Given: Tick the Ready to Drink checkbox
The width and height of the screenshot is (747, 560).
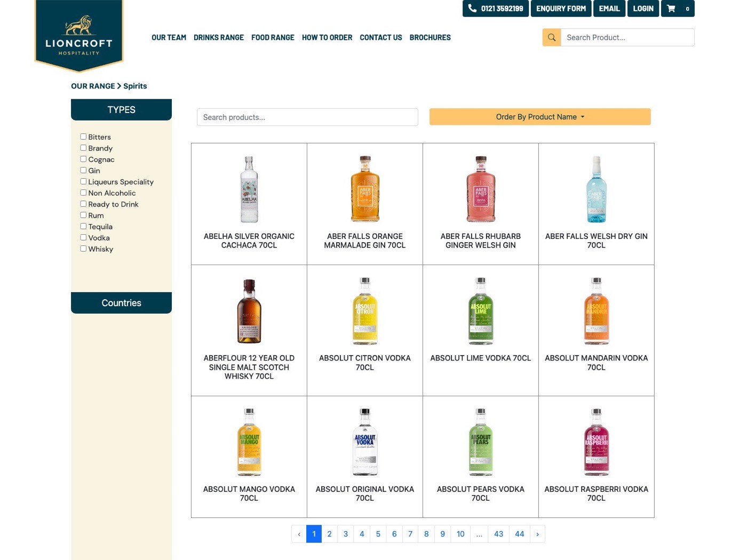Looking at the screenshot, I should 83,204.
